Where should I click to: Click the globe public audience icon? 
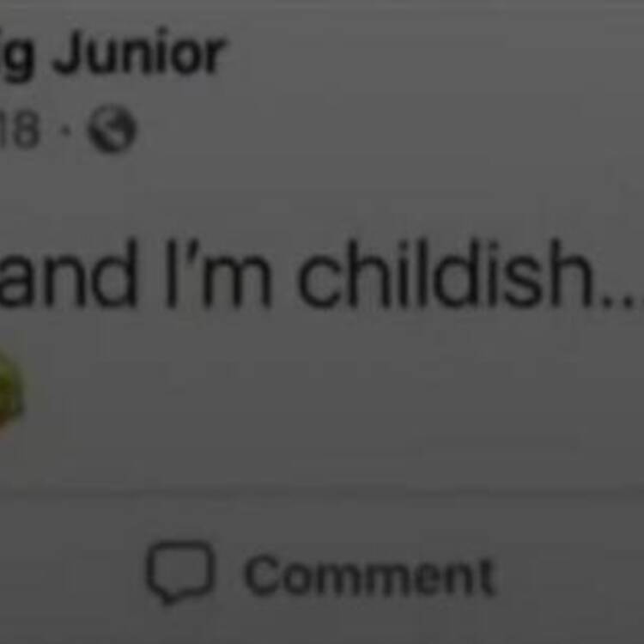[112, 129]
